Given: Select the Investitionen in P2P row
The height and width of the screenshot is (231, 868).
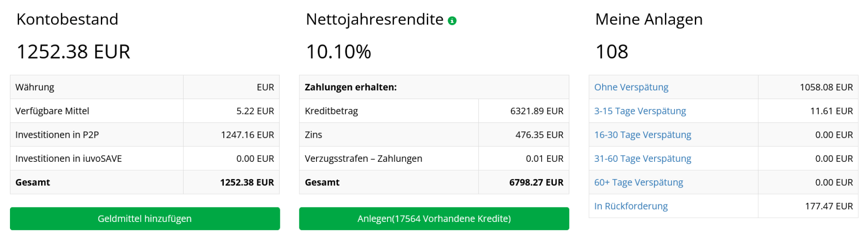Looking at the screenshot, I should (145, 135).
